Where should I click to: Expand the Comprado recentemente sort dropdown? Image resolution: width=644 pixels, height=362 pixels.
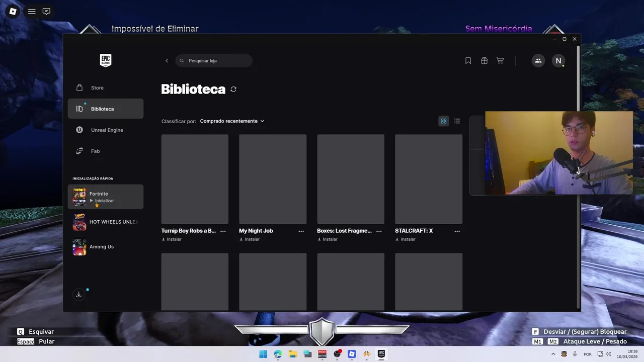232,121
